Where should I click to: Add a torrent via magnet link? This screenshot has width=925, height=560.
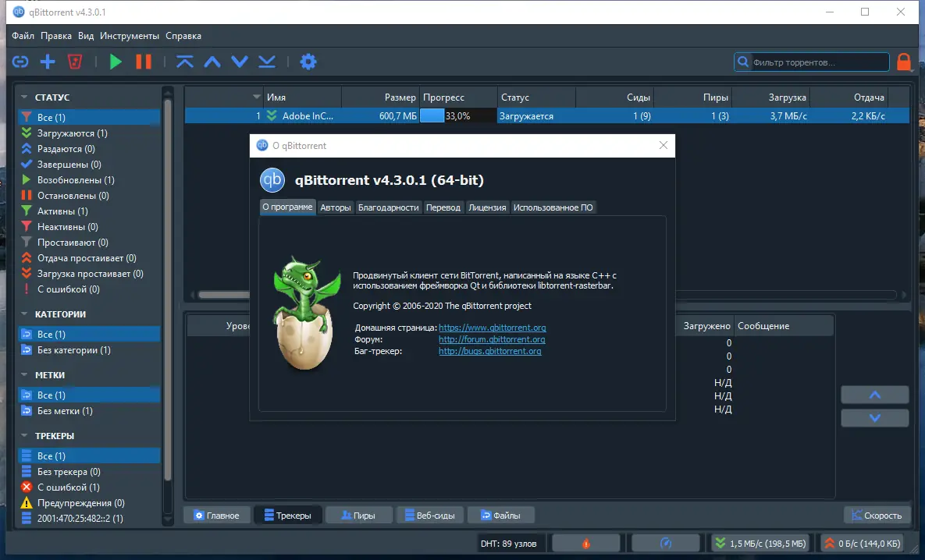tap(20, 61)
